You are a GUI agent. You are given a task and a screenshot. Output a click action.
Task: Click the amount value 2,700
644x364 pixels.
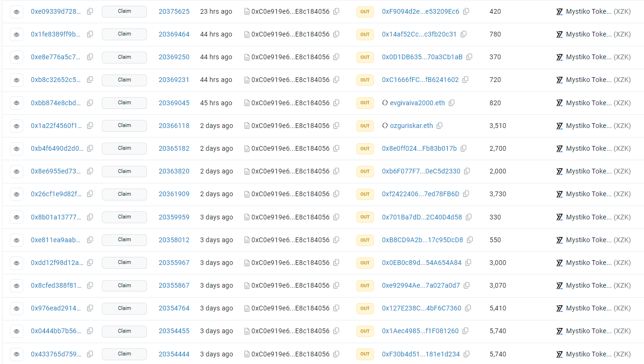pyautogui.click(x=498, y=148)
